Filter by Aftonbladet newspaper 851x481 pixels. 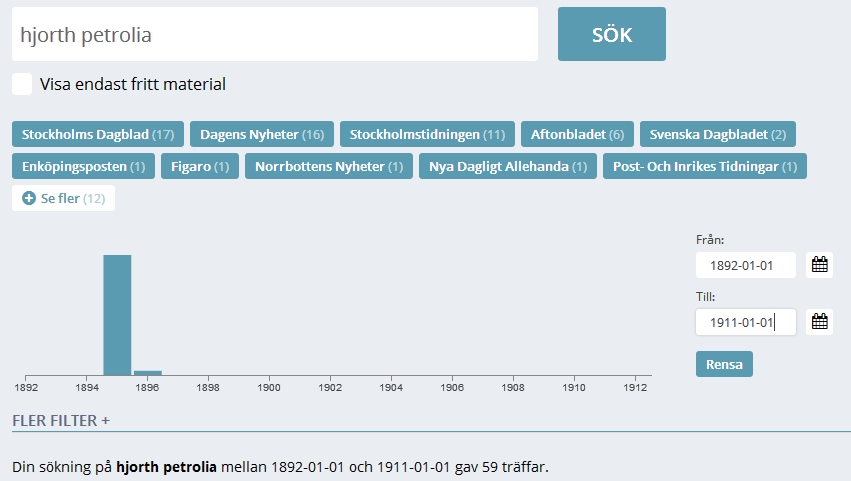point(577,134)
